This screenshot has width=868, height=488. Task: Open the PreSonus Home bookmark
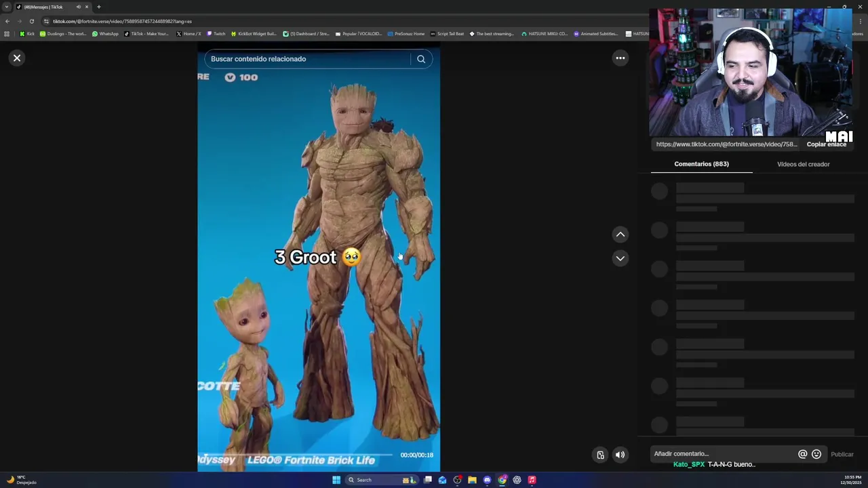click(x=406, y=34)
